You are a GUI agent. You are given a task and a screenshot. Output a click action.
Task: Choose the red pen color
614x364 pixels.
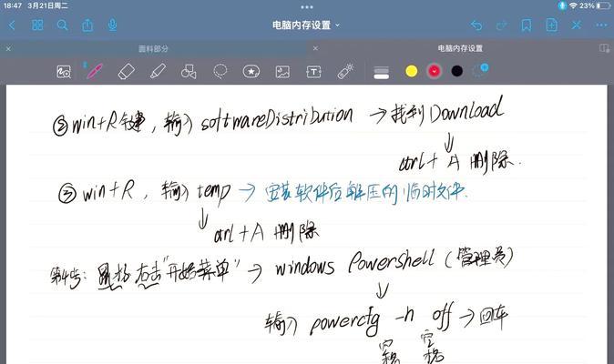(434, 71)
